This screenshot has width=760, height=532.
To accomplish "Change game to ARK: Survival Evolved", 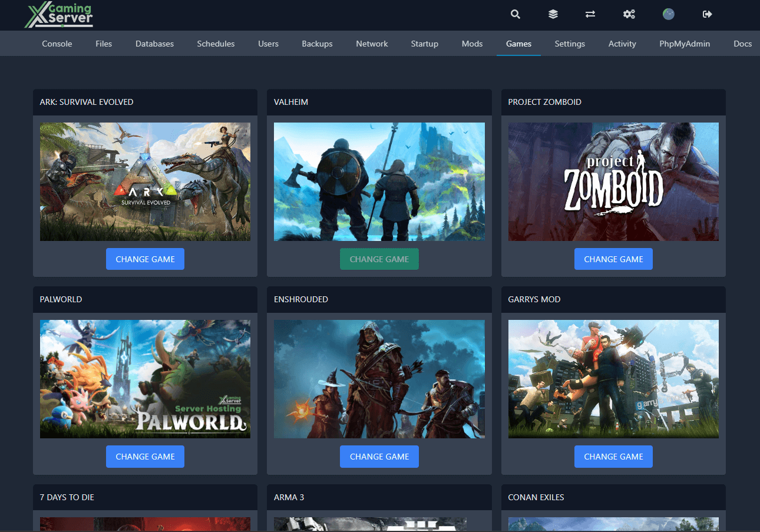I will click(145, 259).
